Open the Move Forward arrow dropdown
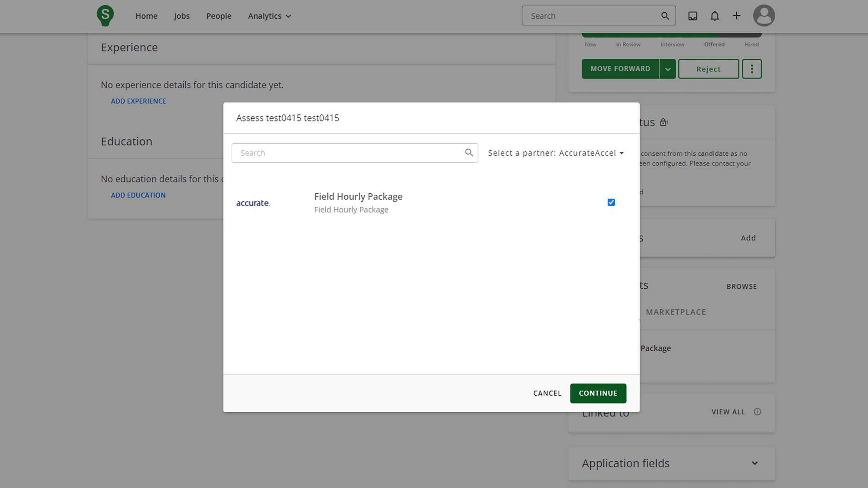 point(667,69)
